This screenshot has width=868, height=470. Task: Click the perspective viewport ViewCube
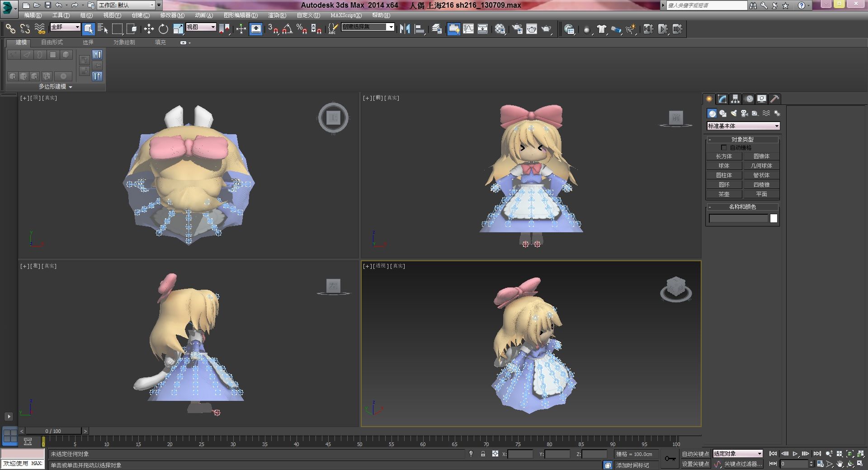[x=676, y=288]
